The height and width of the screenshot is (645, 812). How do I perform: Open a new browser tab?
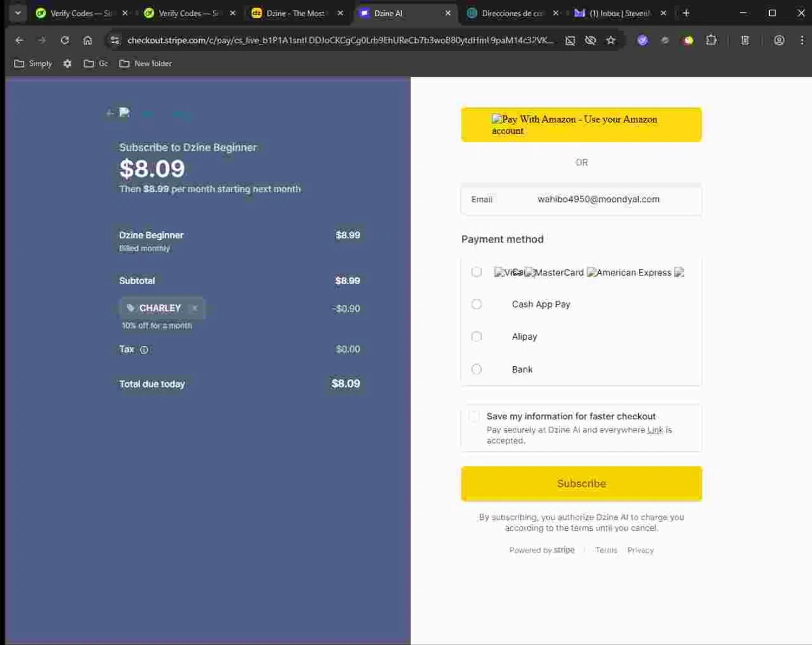686,13
